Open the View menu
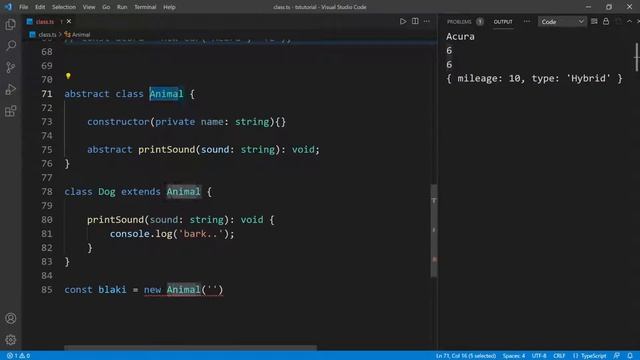The height and width of the screenshot is (360, 640). coord(89,7)
